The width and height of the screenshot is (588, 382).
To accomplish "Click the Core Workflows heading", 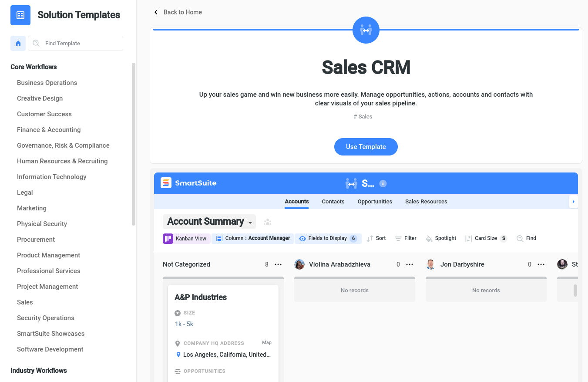I will (34, 67).
